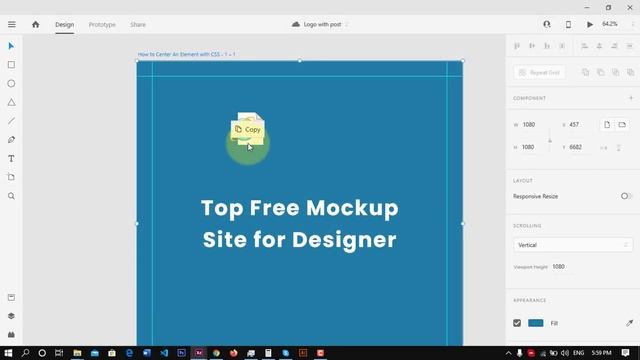Switch to the Share tab
640x360 pixels.
coord(138,24)
